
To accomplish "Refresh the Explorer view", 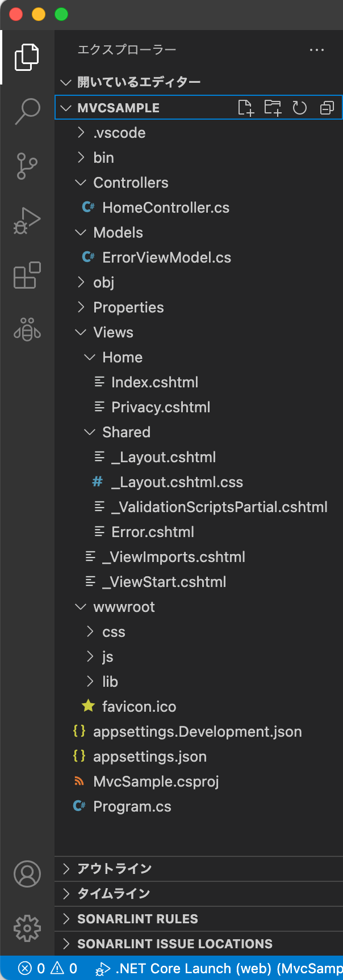I will tap(299, 107).
